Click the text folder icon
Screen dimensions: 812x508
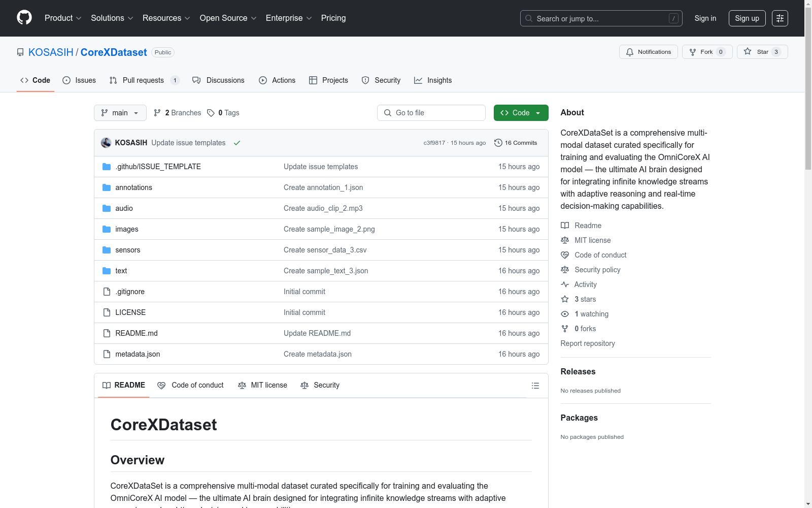point(107,271)
